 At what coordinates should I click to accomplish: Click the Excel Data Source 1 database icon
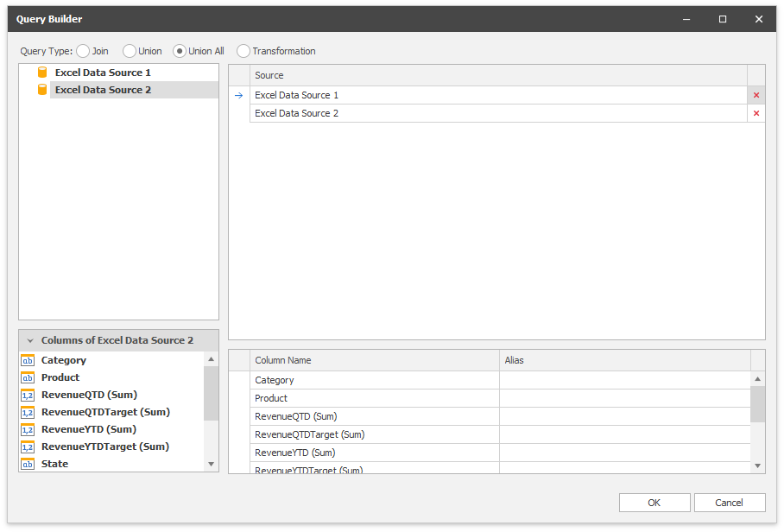42,73
